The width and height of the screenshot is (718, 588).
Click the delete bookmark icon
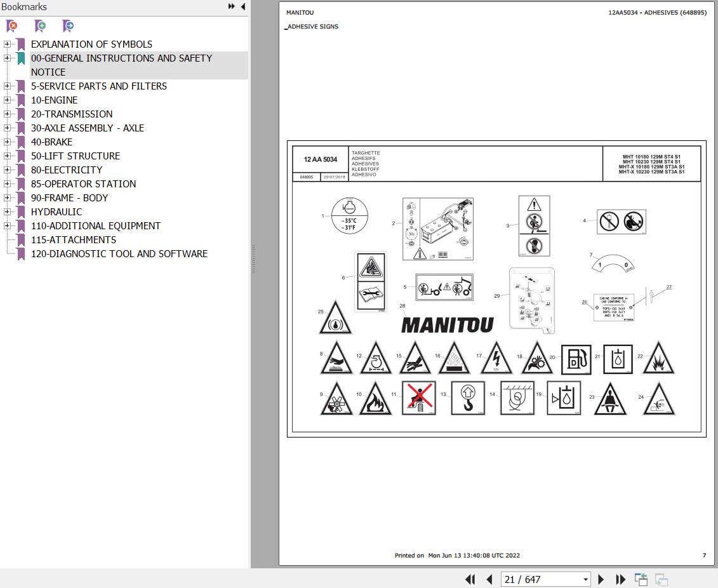pos(12,26)
